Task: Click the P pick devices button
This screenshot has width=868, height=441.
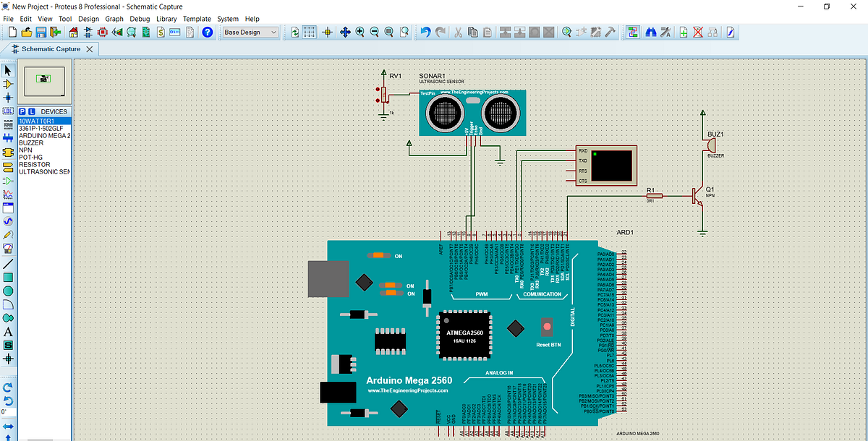Action: click(22, 111)
